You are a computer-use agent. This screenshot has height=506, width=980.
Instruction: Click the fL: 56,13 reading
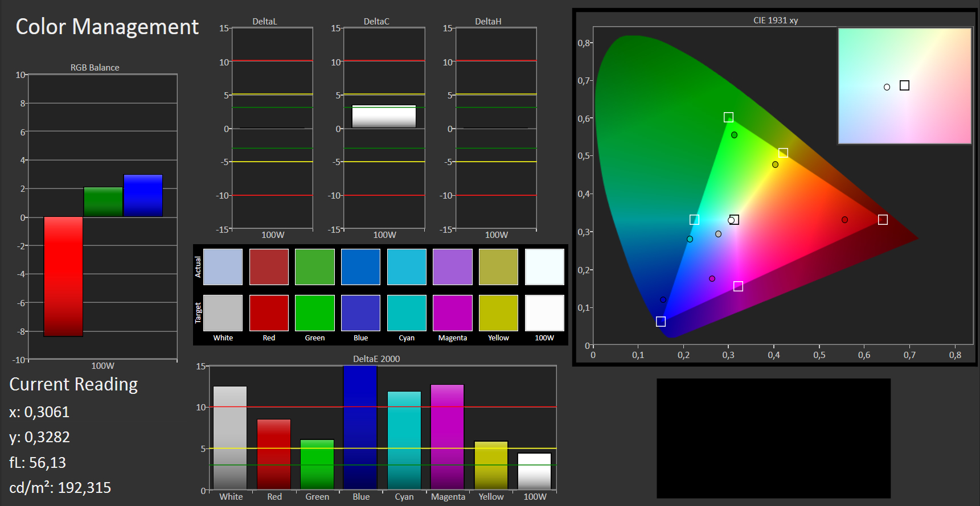point(38,463)
